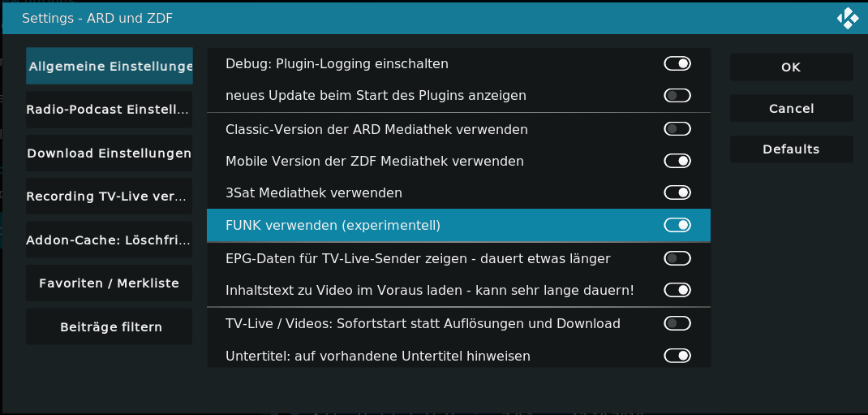Click the Kodi logo icon
Image resolution: width=868 pixels, height=415 pixels.
(x=848, y=19)
